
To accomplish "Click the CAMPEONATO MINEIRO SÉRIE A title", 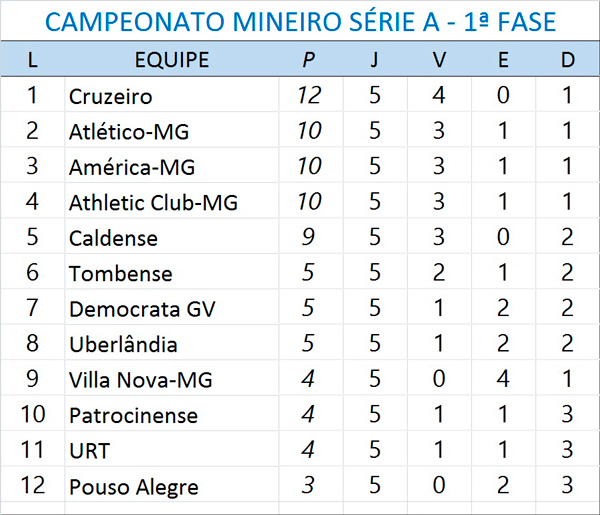I will pos(300,21).
